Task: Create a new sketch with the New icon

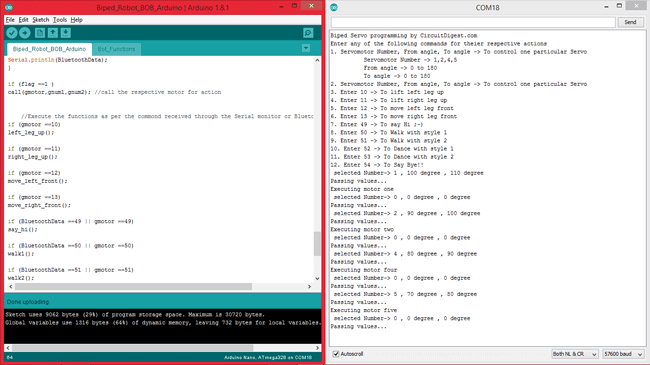Action: 40,33
